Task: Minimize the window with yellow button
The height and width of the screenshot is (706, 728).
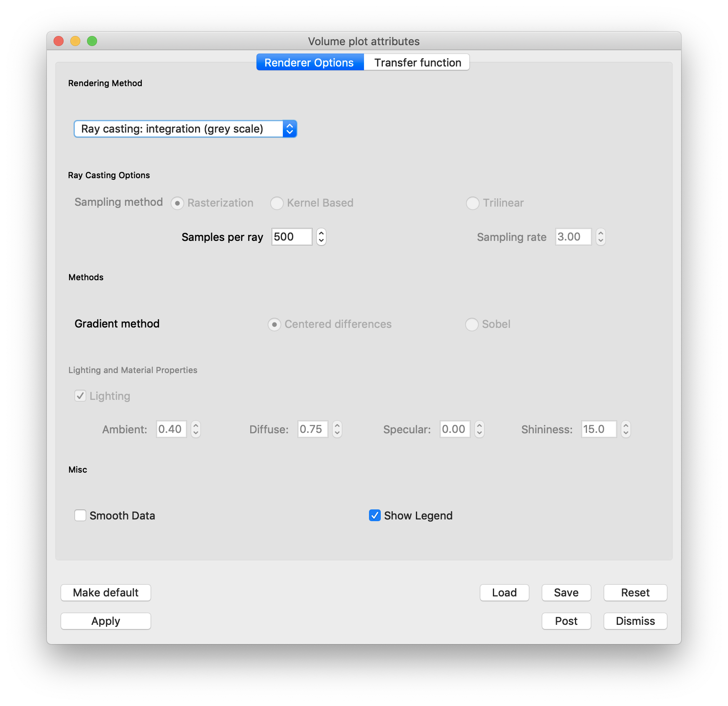Action: [75, 41]
